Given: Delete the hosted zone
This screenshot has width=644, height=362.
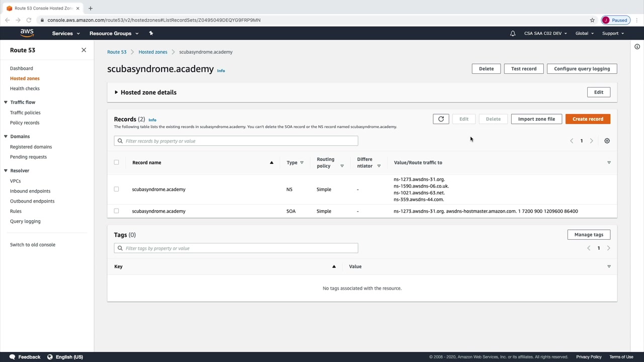Looking at the screenshot, I should (486, 69).
